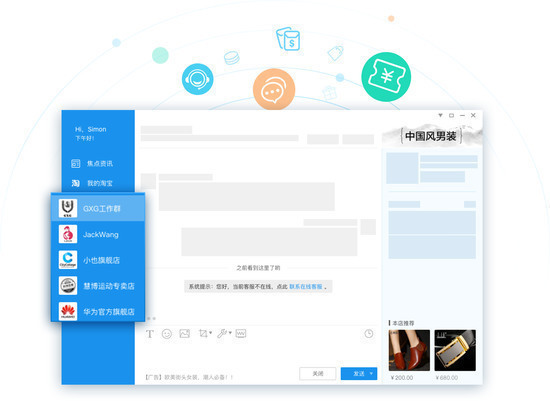The width and height of the screenshot is (550, 401).
Task: Click the green coupon ticket icon
Action: [x=386, y=77]
